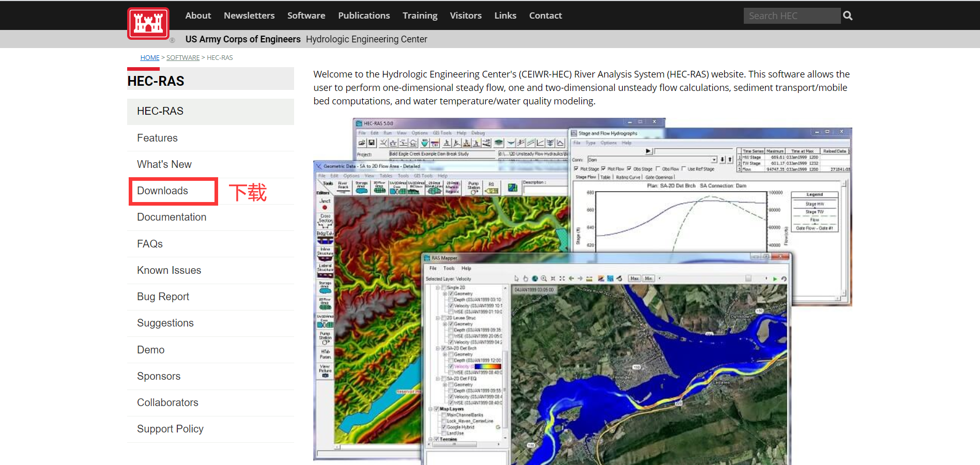
Task: Open the Bug Report sidebar page
Action: 210,297
